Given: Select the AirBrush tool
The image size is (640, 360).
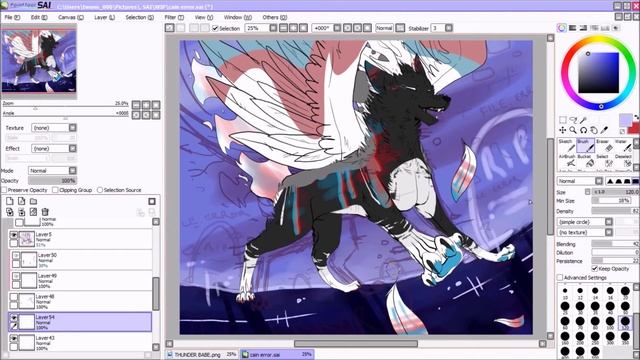Looking at the screenshot, I should point(567,161).
